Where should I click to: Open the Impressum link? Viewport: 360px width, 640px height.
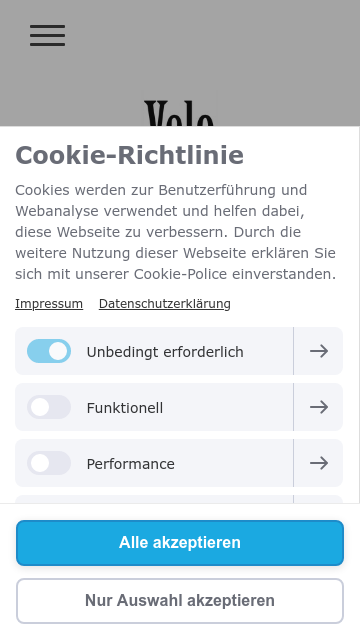(49, 304)
